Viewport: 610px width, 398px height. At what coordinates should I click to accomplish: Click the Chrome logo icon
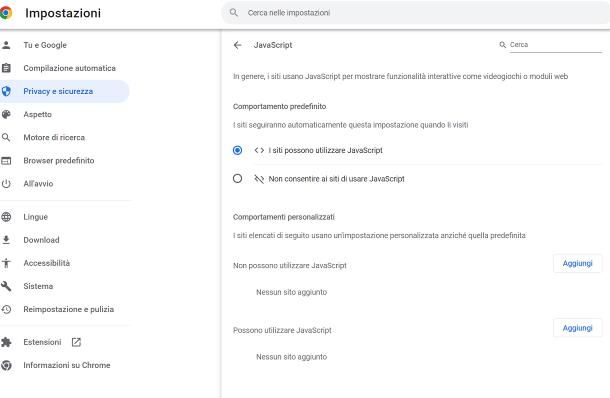[x=6, y=13]
